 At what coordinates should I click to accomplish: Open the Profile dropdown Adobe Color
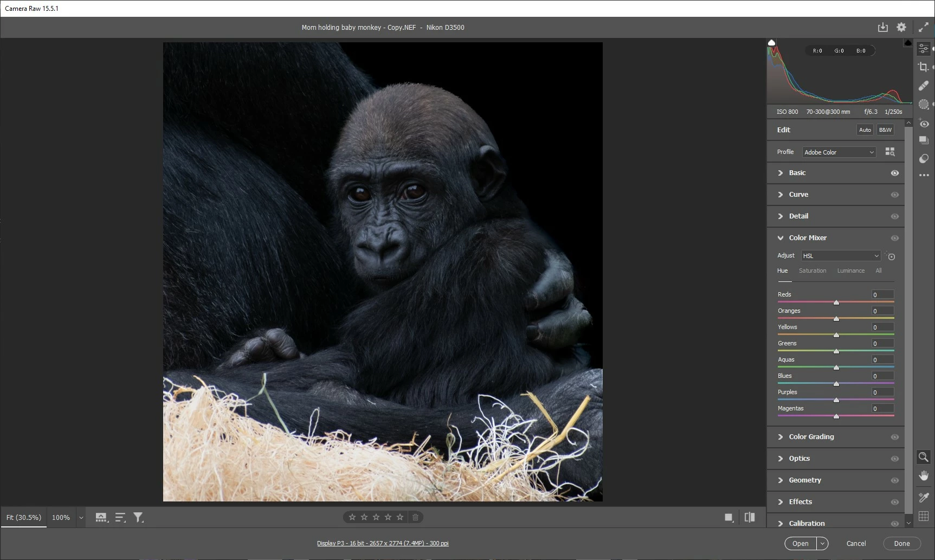coord(839,152)
